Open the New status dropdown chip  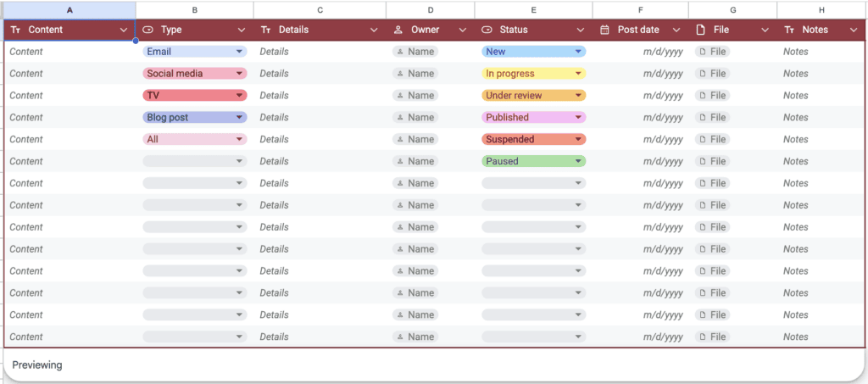534,52
